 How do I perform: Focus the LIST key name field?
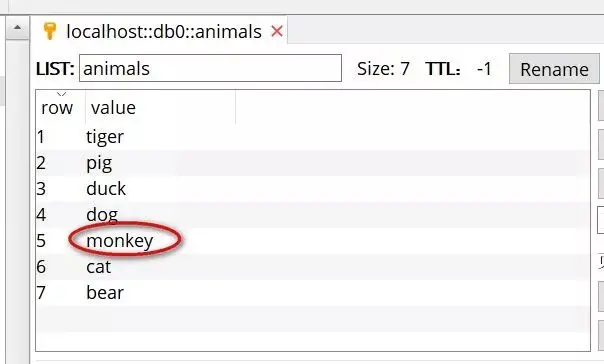pyautogui.click(x=210, y=68)
